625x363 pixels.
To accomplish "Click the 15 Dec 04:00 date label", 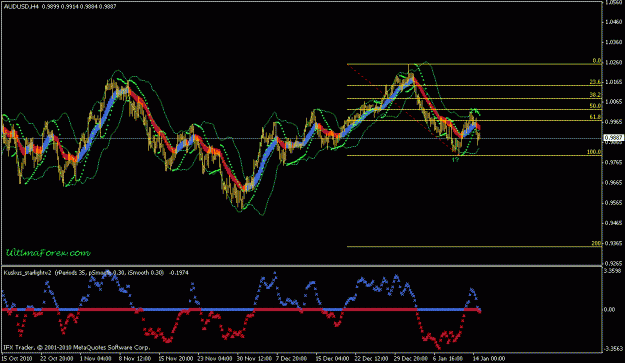I will coord(332,359).
